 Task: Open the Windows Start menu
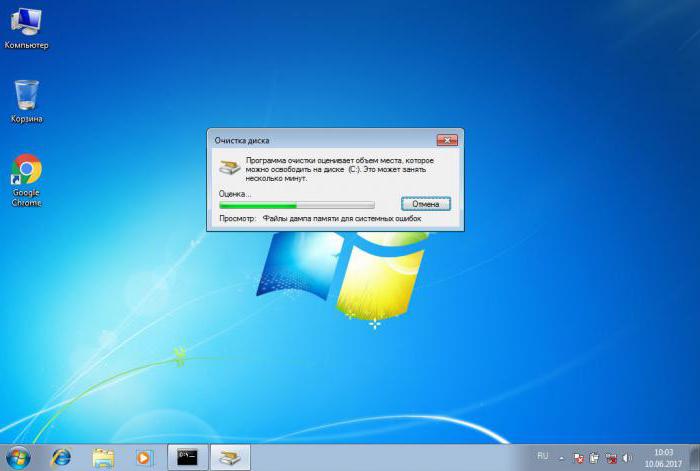18,458
